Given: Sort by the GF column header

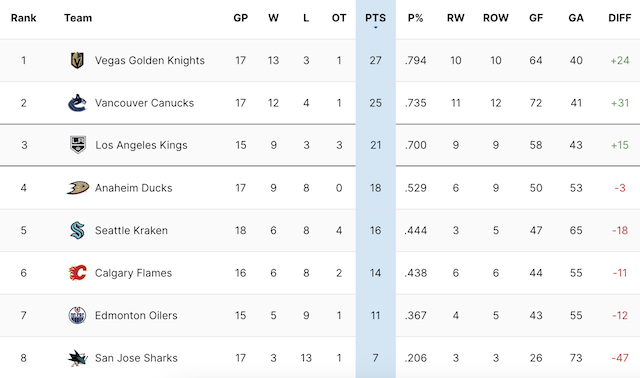Looking at the screenshot, I should (536, 18).
